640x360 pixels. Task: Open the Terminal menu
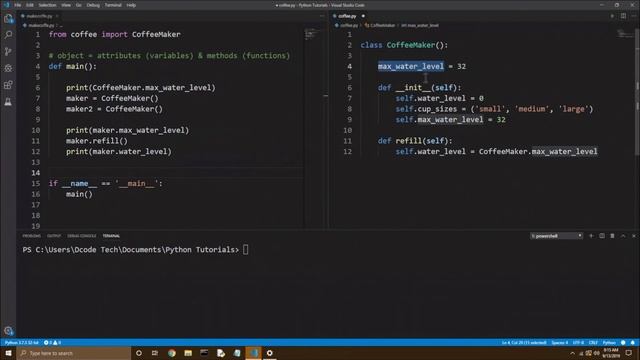[113, 5]
